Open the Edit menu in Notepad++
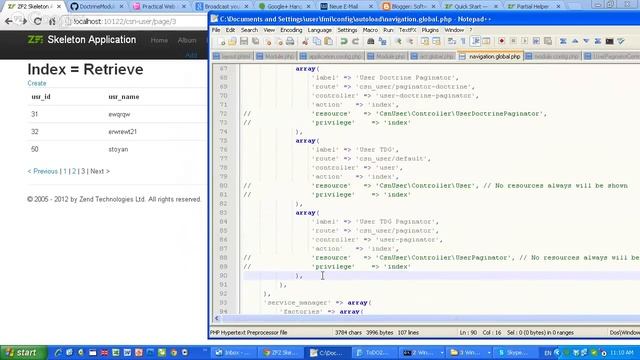 tap(230, 30)
